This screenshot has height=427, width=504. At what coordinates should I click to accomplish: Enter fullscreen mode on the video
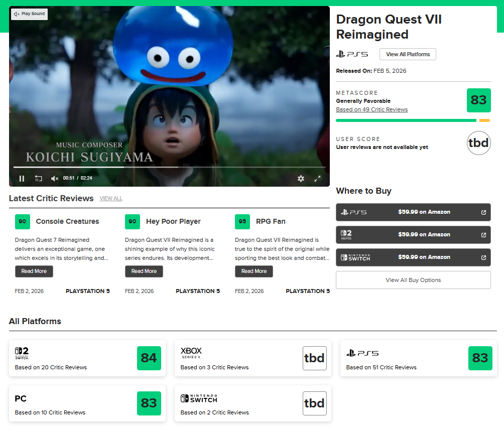[318, 178]
